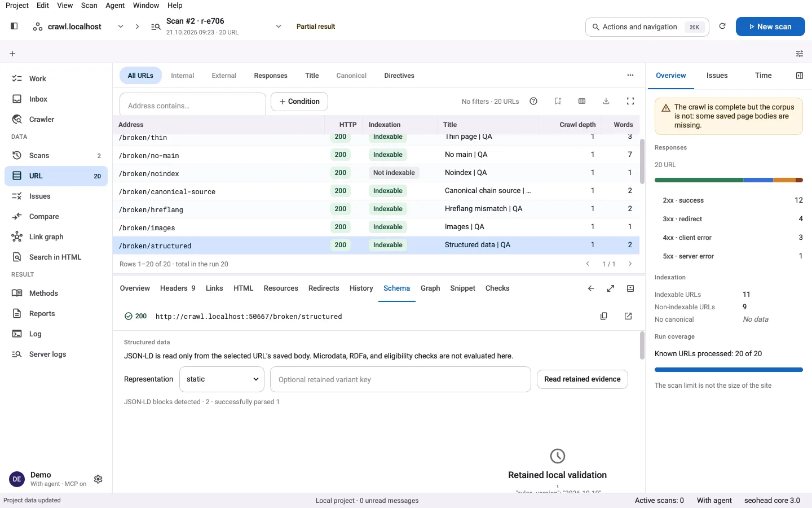Open the three-dots more tabs menu
The image size is (812, 508).
click(630, 75)
